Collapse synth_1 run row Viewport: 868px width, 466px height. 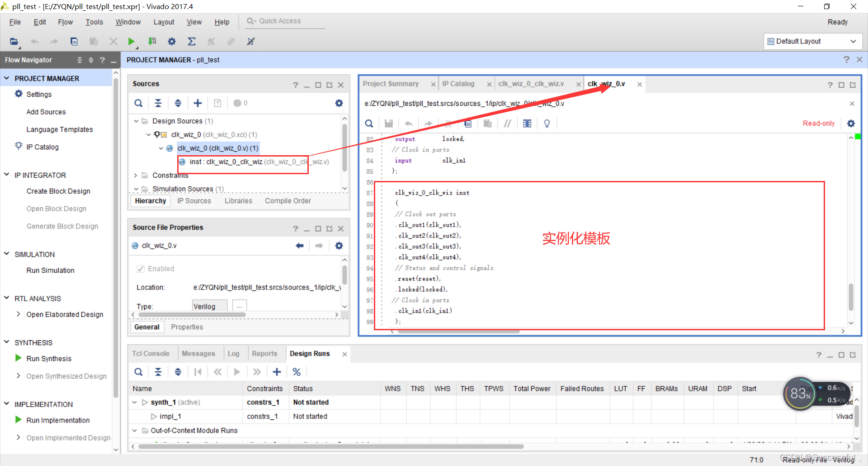click(x=135, y=402)
